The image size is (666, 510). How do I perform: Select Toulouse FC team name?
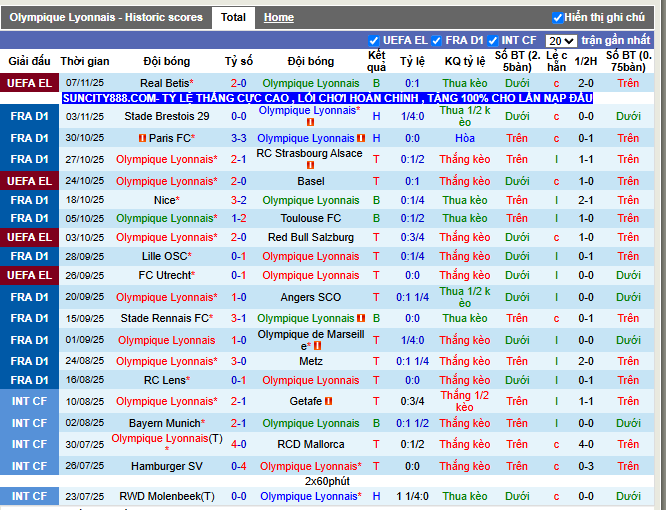click(311, 218)
